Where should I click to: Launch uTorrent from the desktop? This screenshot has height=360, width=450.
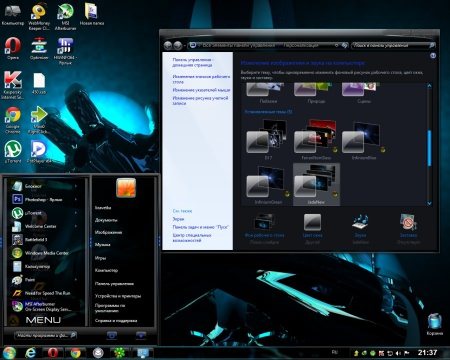pyautogui.click(x=13, y=152)
